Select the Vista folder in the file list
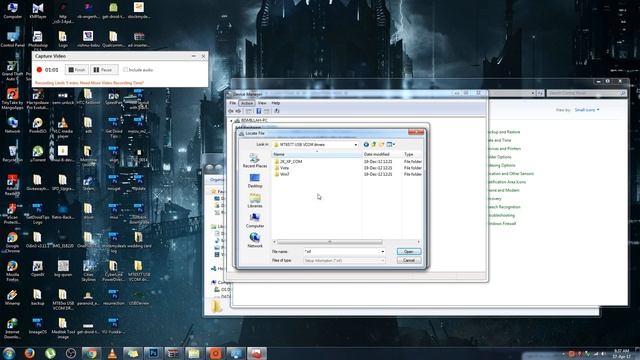Screen dimensions: 640x360 point(284,168)
